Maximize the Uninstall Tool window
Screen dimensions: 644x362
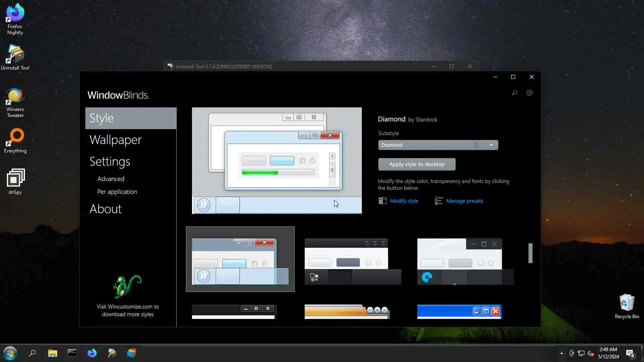(x=452, y=66)
